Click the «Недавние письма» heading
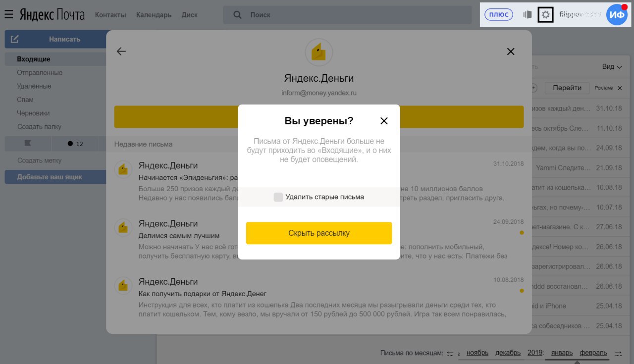 144,144
